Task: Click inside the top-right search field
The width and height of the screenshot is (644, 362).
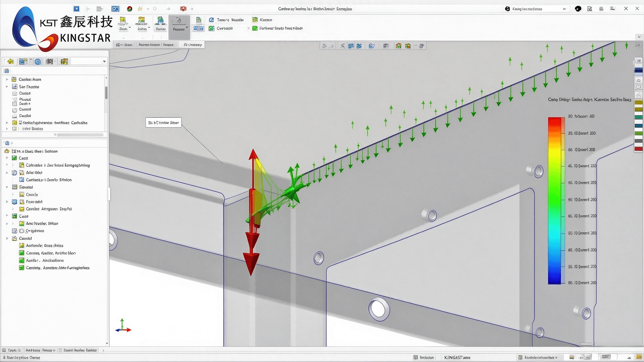Action: [x=536, y=9]
